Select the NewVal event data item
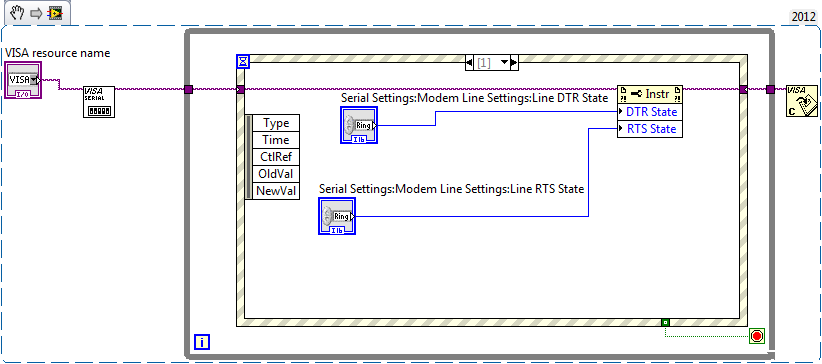Screen dimensions: 822x364 click(x=276, y=191)
